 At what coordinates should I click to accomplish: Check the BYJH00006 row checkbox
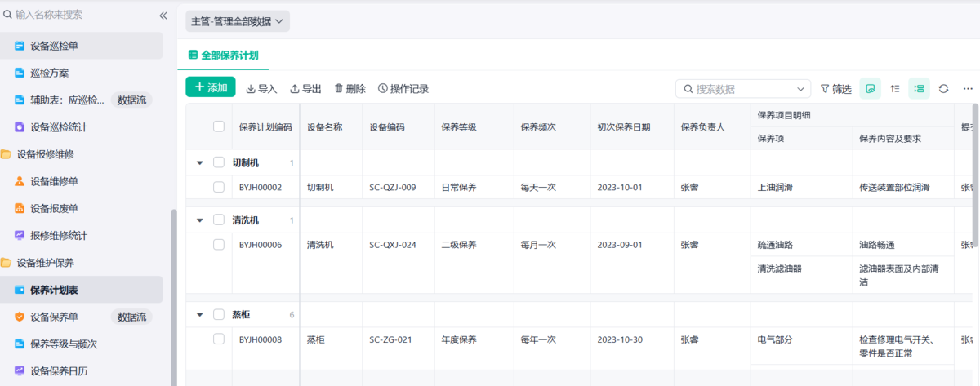pyautogui.click(x=219, y=244)
